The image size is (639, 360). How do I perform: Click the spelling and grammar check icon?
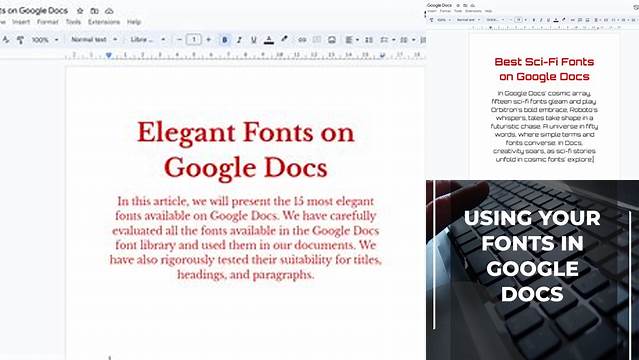[x=6, y=40]
